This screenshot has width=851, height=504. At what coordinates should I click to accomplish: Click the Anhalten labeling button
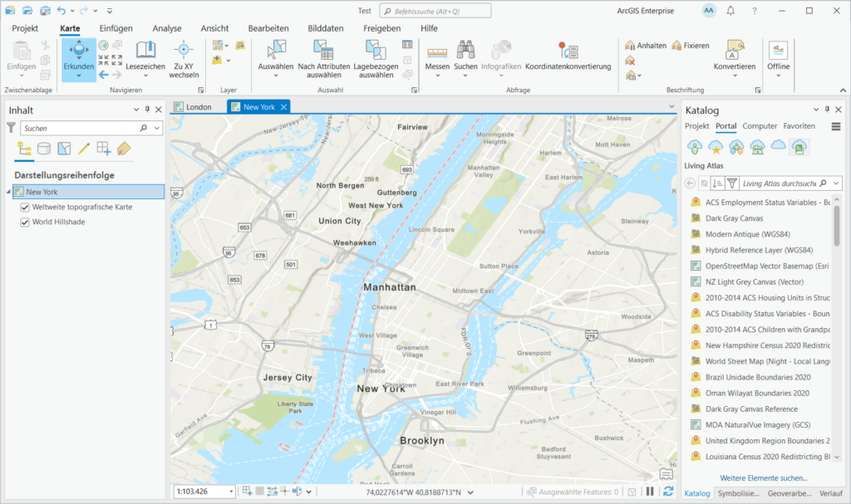646,46
